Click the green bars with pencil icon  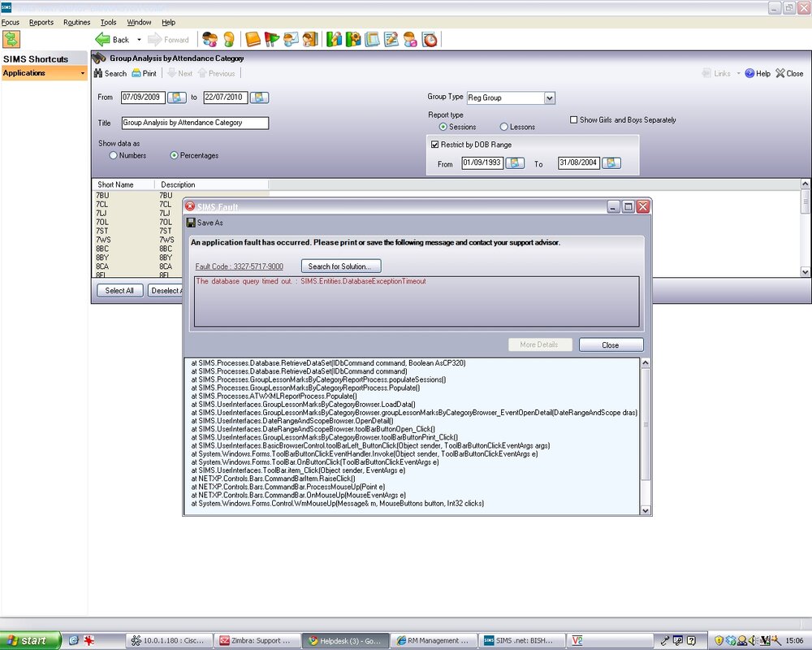[334, 39]
